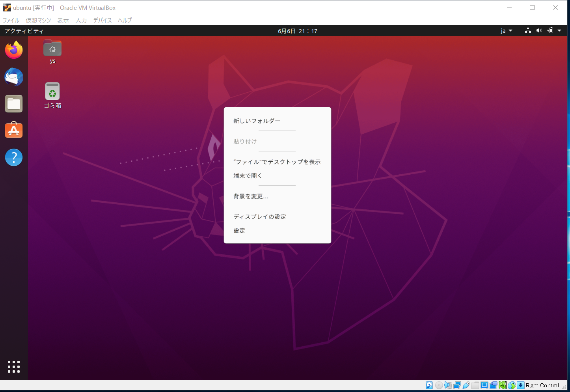Screen dimensions: 570x392
Task: Select 端末で開く in context menu
Action: tap(278, 175)
